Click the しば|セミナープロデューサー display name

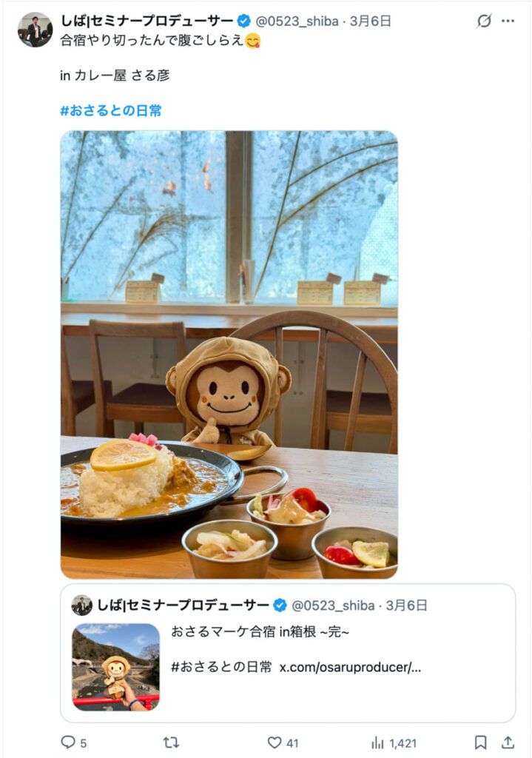pos(147,21)
